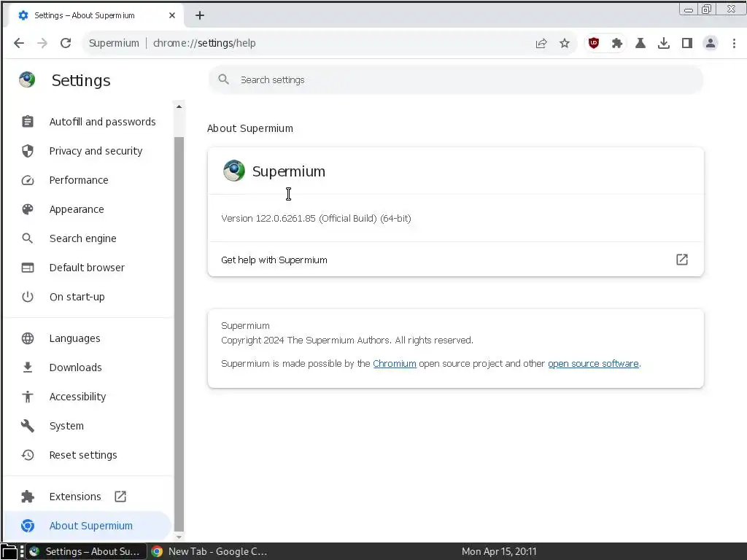Open the Extensions puzzle-piece menu

(617, 43)
